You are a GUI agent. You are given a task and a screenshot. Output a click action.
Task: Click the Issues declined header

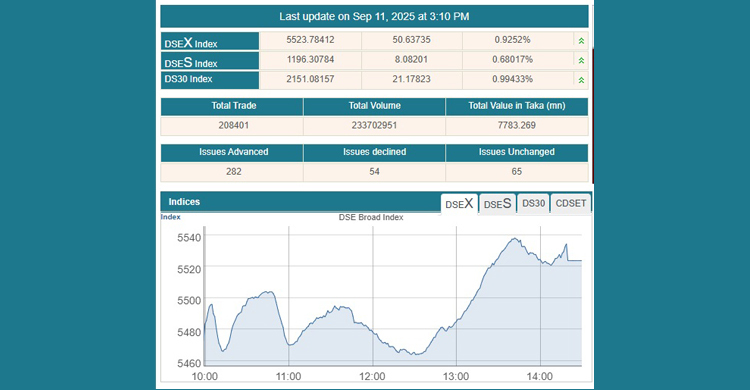point(375,152)
